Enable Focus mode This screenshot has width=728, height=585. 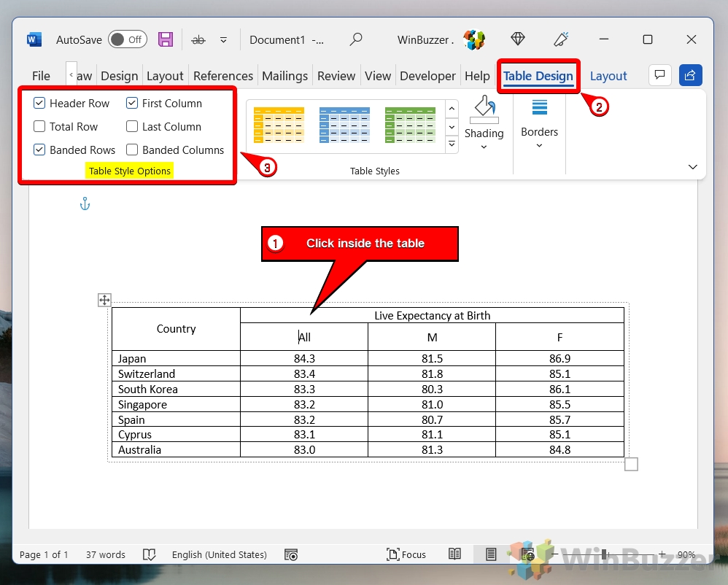pyautogui.click(x=406, y=554)
